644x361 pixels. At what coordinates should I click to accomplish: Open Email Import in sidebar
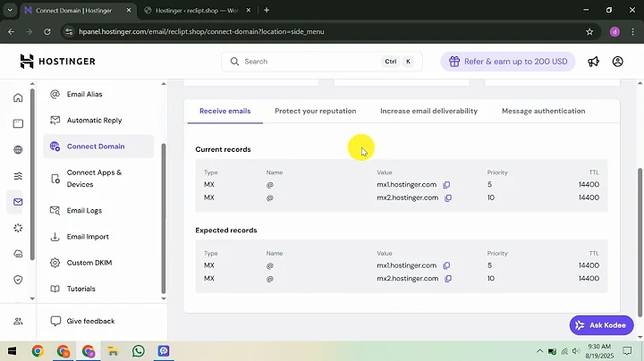[98, 237]
